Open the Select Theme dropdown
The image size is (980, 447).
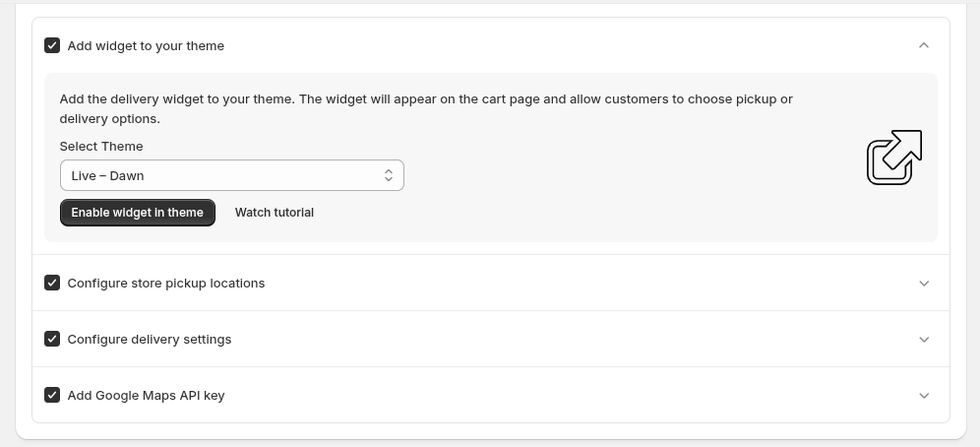[232, 175]
